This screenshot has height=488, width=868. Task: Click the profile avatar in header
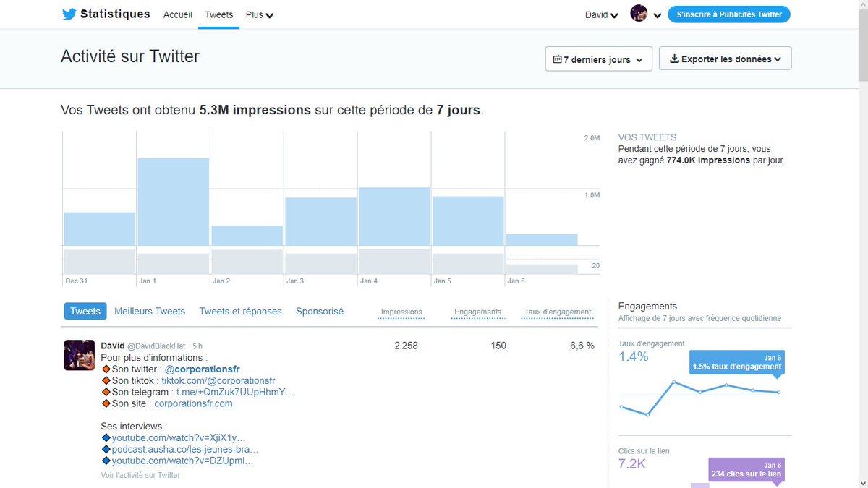639,14
